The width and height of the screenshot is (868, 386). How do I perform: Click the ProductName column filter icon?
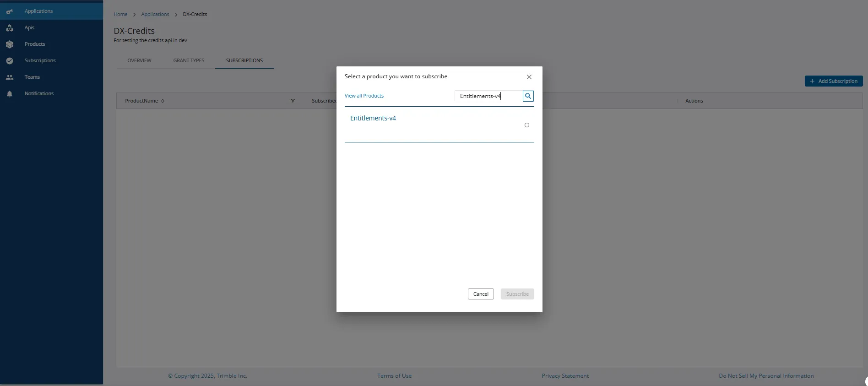coord(293,101)
